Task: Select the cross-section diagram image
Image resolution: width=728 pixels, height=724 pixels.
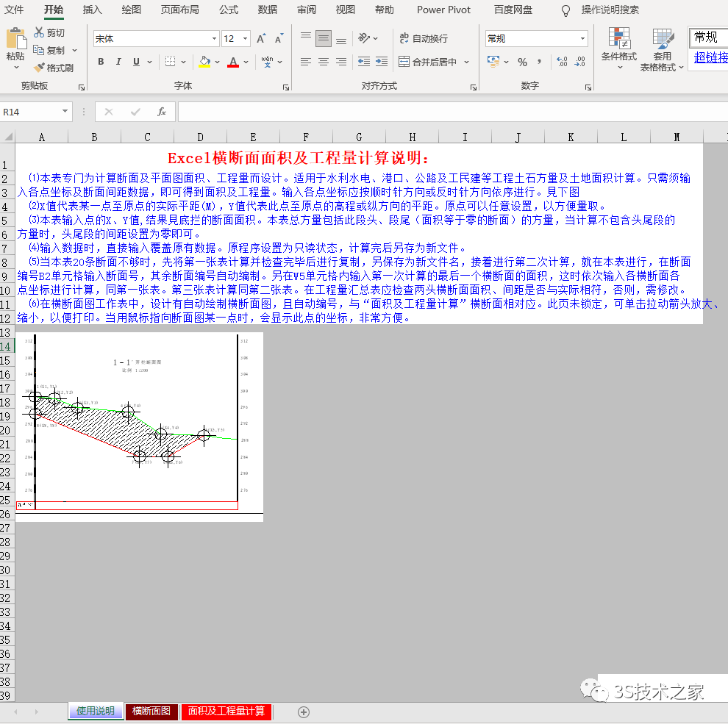Action: pyautogui.click(x=139, y=427)
